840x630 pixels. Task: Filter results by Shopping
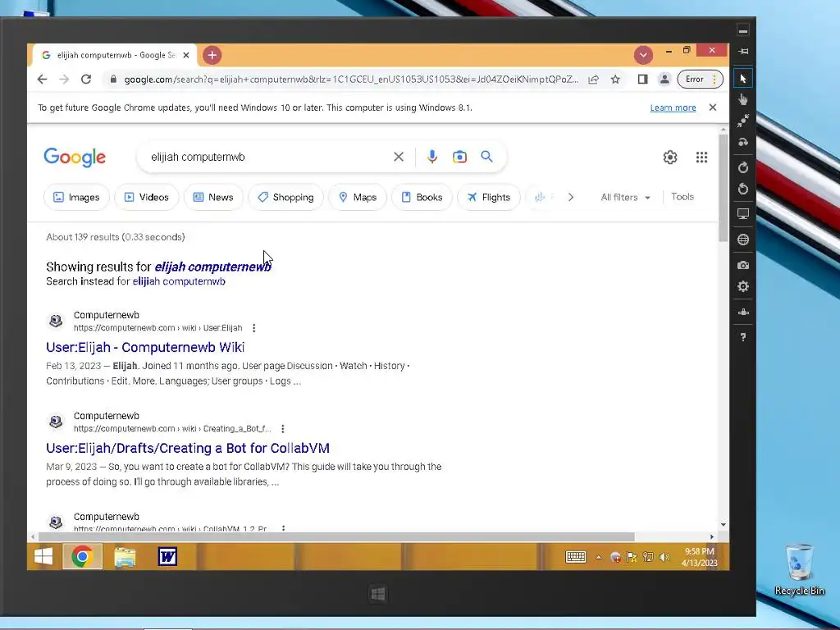coord(285,197)
